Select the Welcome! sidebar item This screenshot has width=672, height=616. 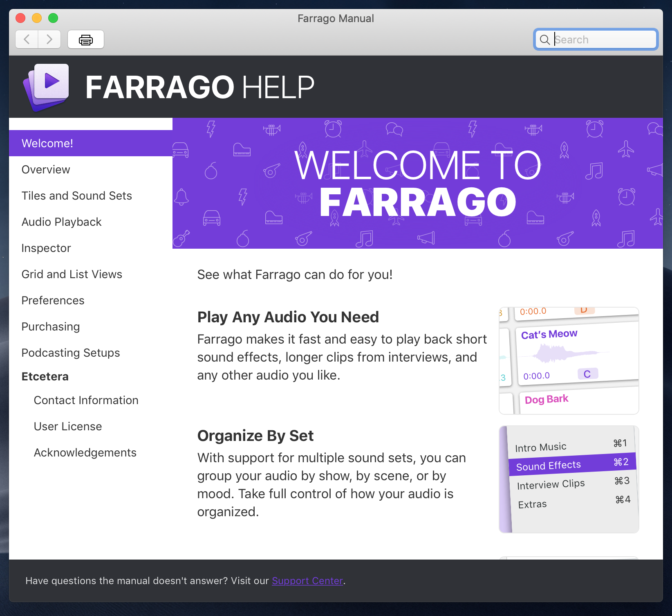(x=91, y=143)
